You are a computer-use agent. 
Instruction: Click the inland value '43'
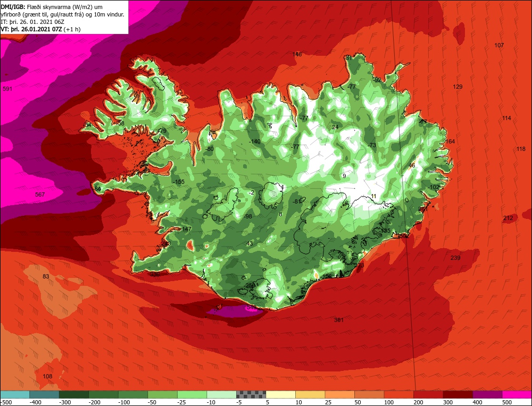(250, 243)
